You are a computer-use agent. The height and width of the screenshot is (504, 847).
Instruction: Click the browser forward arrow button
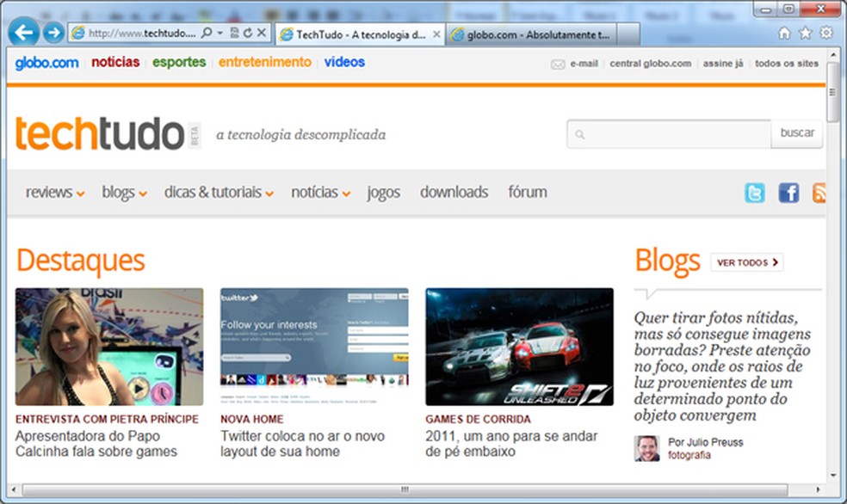click(53, 33)
